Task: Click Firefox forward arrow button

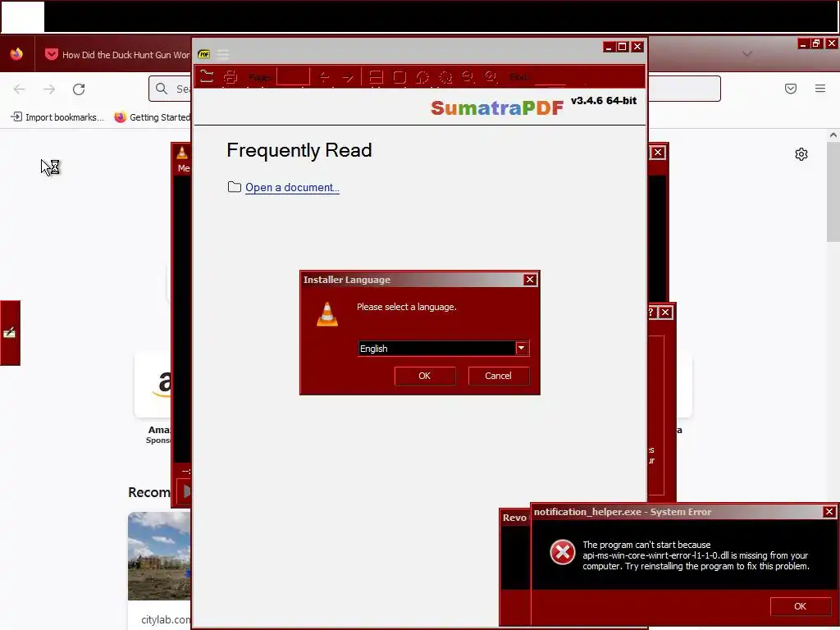Action: point(49,89)
